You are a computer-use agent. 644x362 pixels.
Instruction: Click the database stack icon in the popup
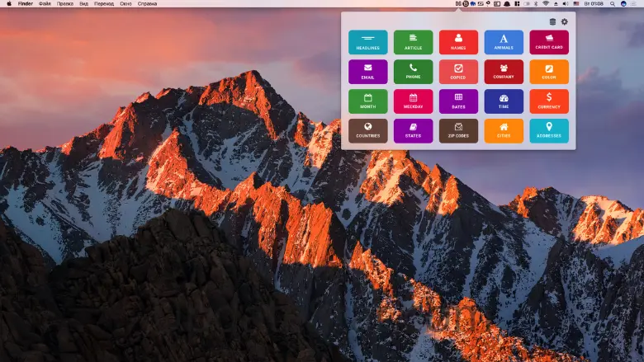552,21
